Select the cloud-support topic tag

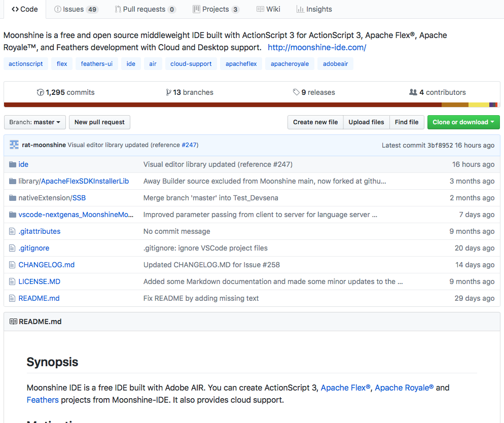(191, 63)
